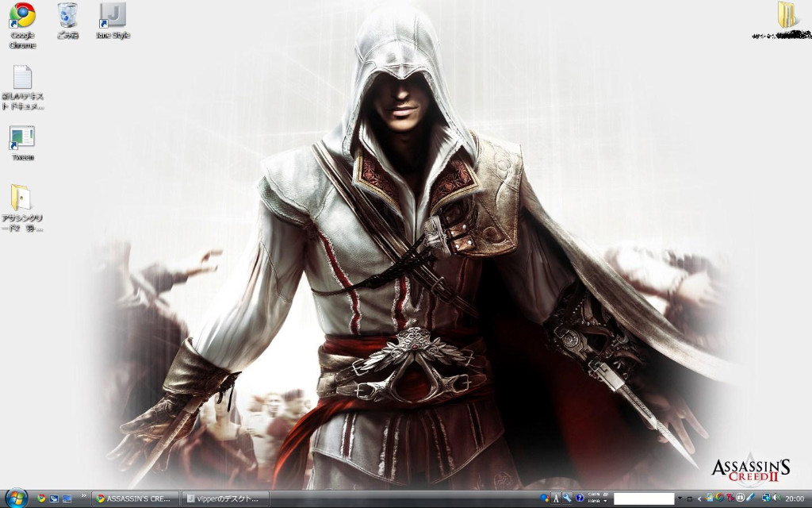The image size is (812, 508).
Task: Launch the Jane Style desktop shortcut
Action: click(x=113, y=21)
